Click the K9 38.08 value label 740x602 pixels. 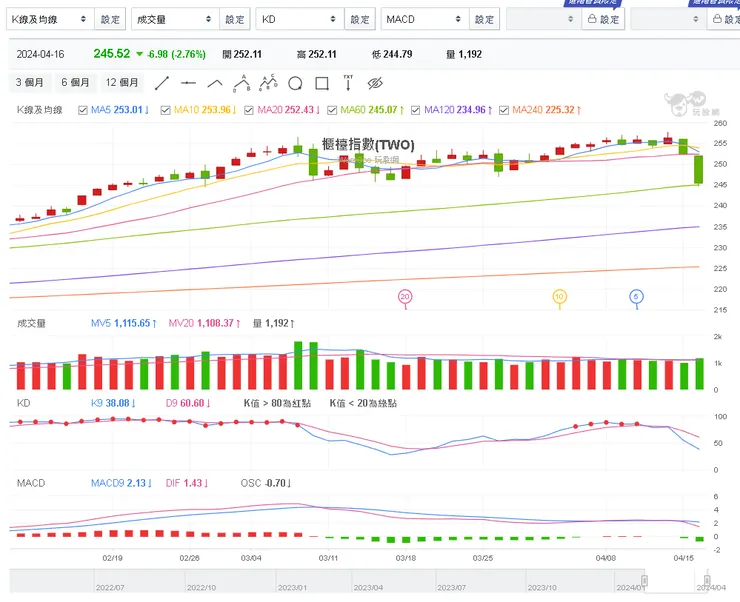tap(113, 403)
